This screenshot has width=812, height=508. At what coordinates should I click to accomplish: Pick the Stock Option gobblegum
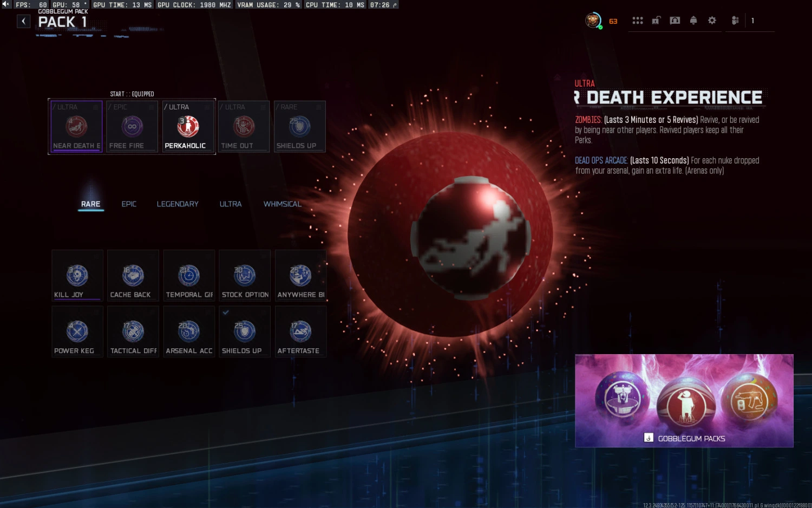(245, 276)
